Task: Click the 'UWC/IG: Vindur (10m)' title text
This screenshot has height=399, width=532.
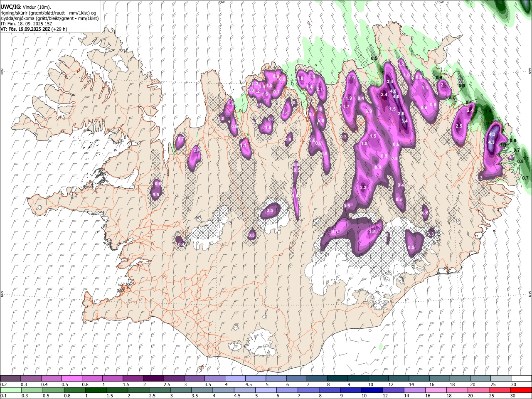Action: [x=26, y=7]
